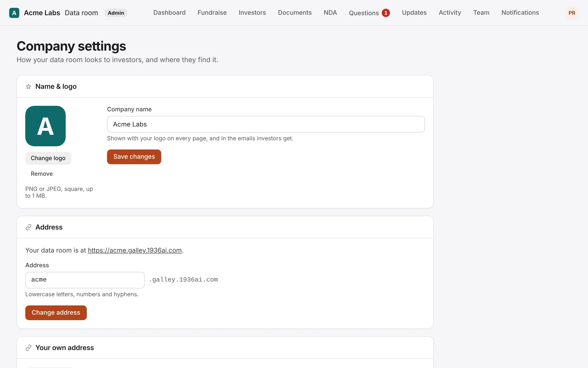Click the large teal A logo thumbnail
The height and width of the screenshot is (368, 588).
click(45, 126)
